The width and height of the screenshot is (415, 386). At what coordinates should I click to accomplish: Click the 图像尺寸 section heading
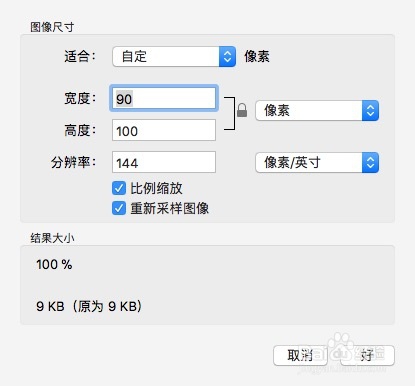52,27
